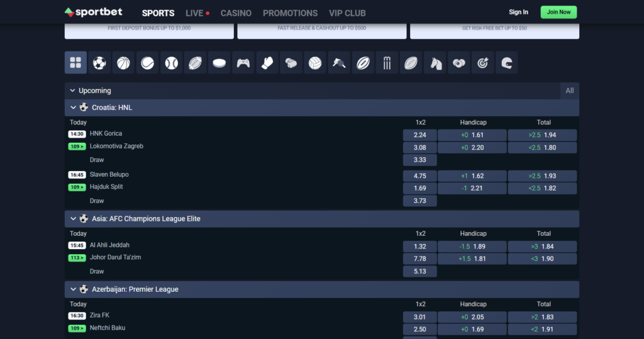Viewport: 644px width, 339px height.
Task: Click soccer icon beside Azerbaijan: Premier League
Action: pyautogui.click(x=84, y=289)
